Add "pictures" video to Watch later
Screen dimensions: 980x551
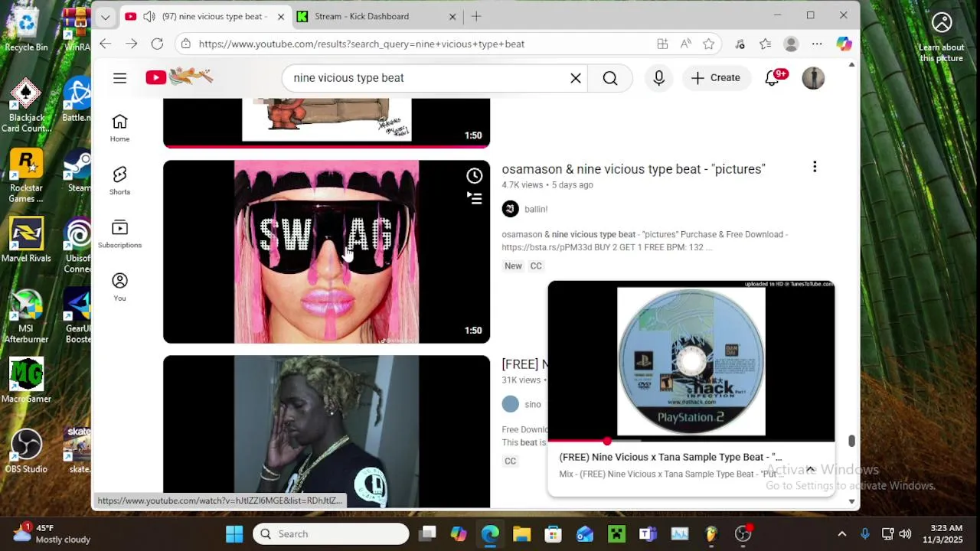pyautogui.click(x=475, y=176)
